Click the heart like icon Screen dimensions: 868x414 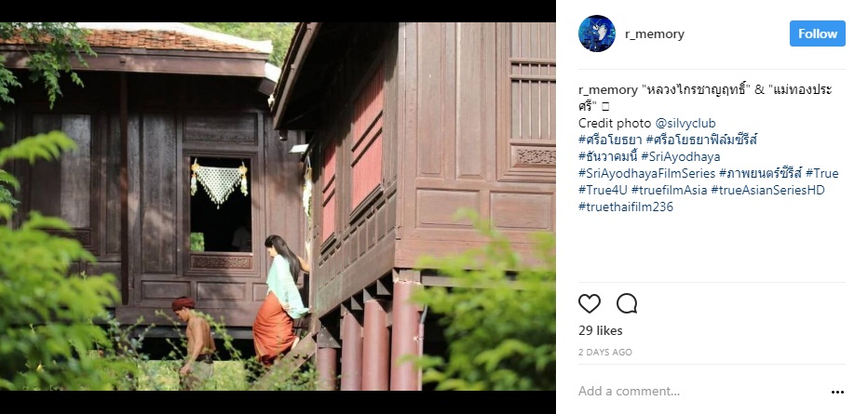[589, 303]
